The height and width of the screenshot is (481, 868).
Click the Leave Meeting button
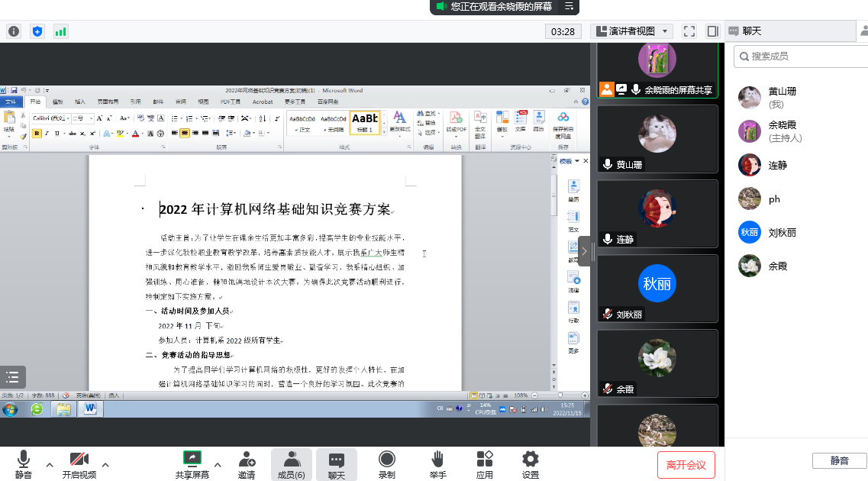(686, 464)
